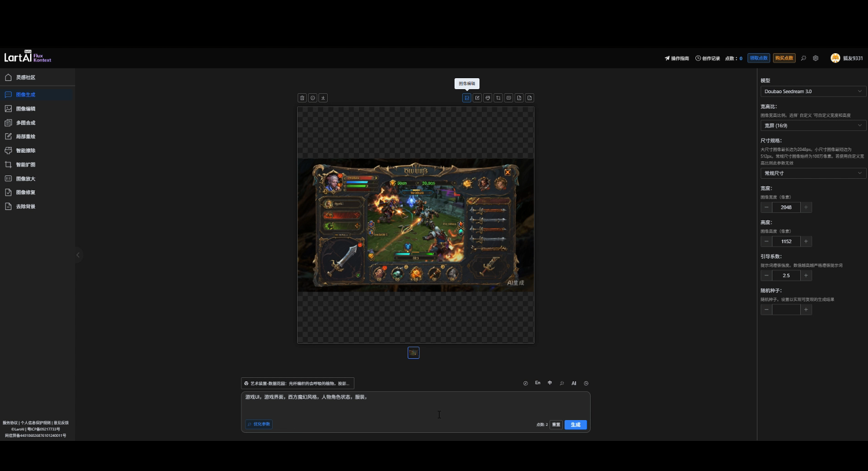
Task: Click the trash delete icon above canvas
Action: coord(302,98)
